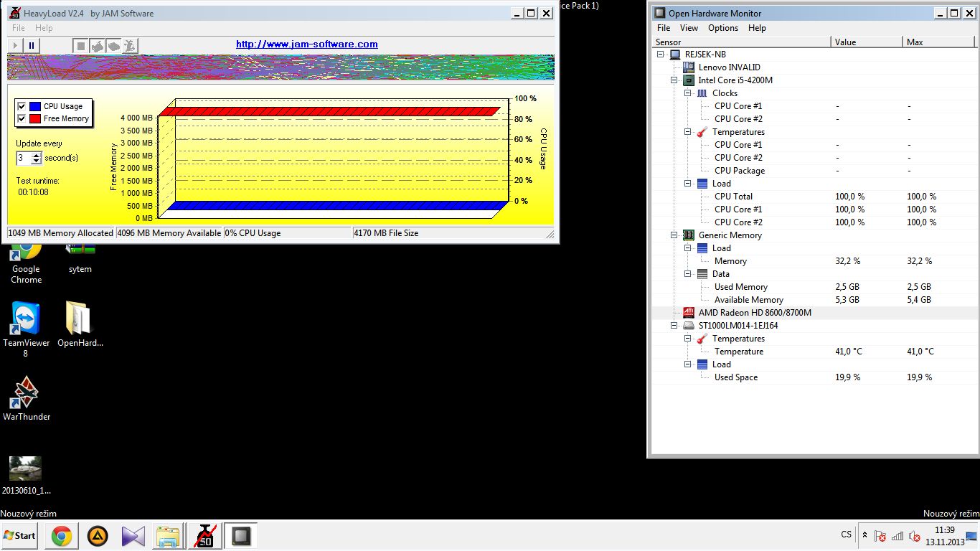Click the HeavyLoad toolbar icon right of the stop square

click(98, 46)
